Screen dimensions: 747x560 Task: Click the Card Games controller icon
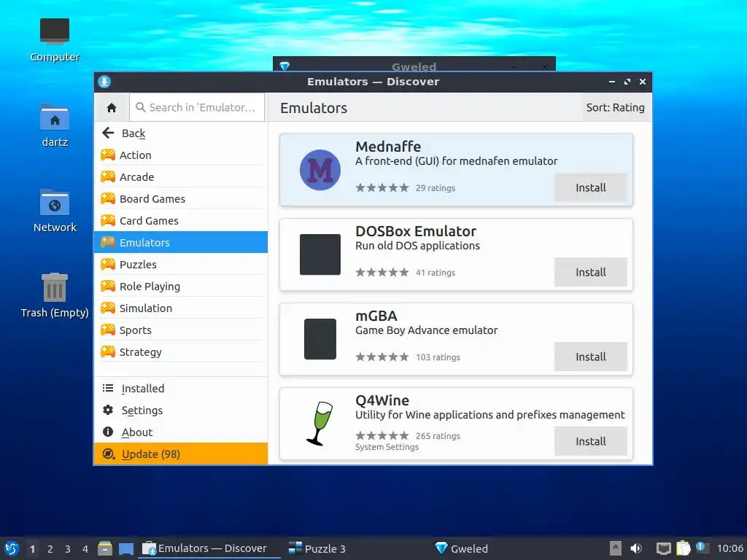(x=108, y=220)
